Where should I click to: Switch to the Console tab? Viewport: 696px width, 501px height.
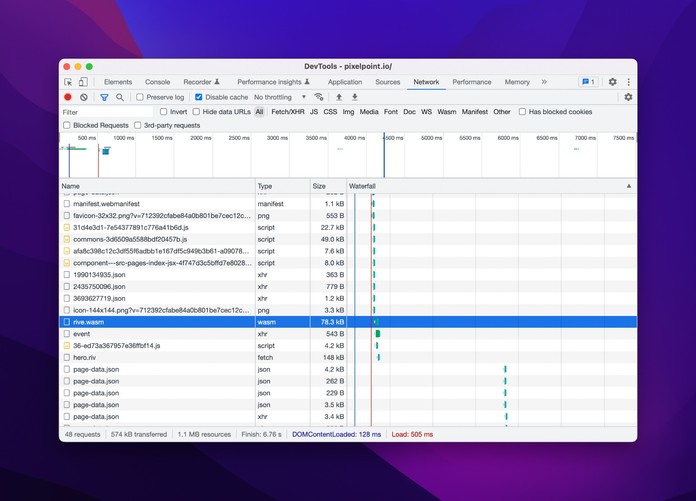[x=157, y=82]
